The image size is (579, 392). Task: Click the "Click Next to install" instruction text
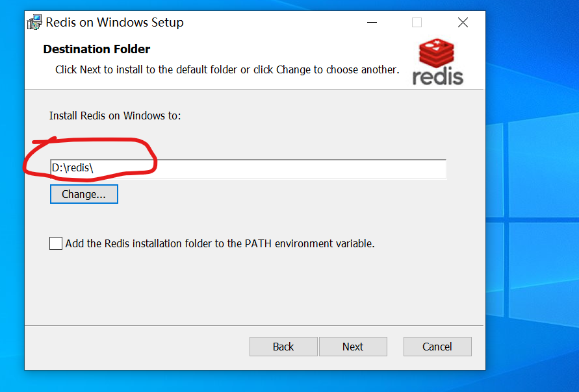click(x=227, y=69)
